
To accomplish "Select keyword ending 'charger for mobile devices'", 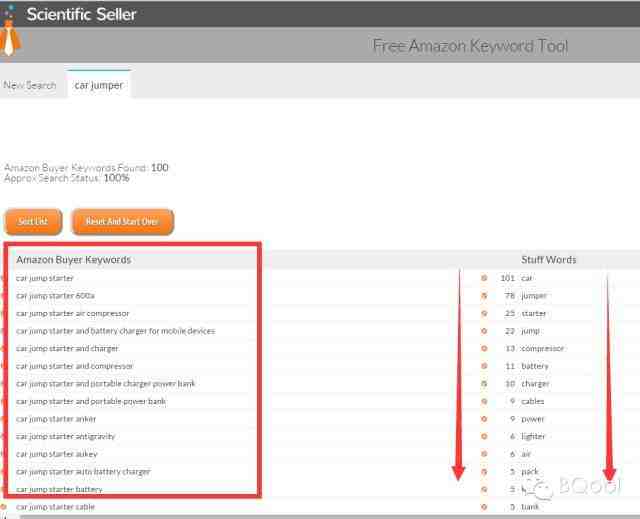I will click(x=116, y=331).
